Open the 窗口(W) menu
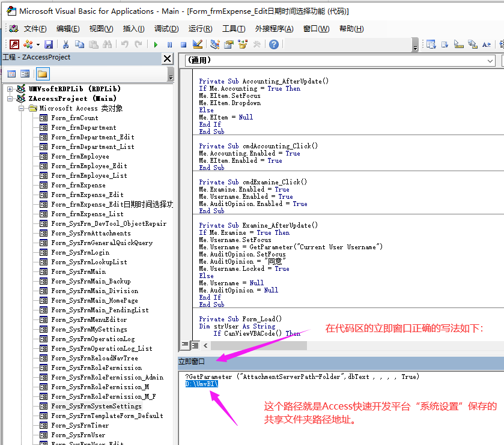 tap(317, 29)
